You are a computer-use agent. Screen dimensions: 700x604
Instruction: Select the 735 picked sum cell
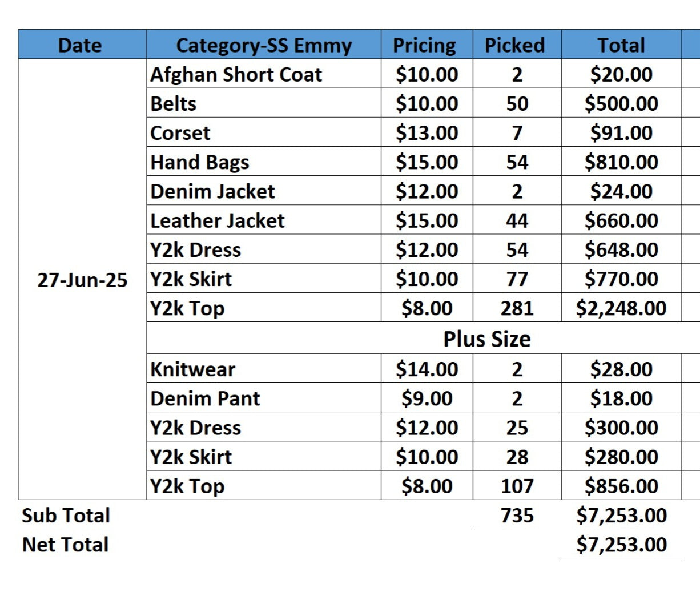(517, 515)
